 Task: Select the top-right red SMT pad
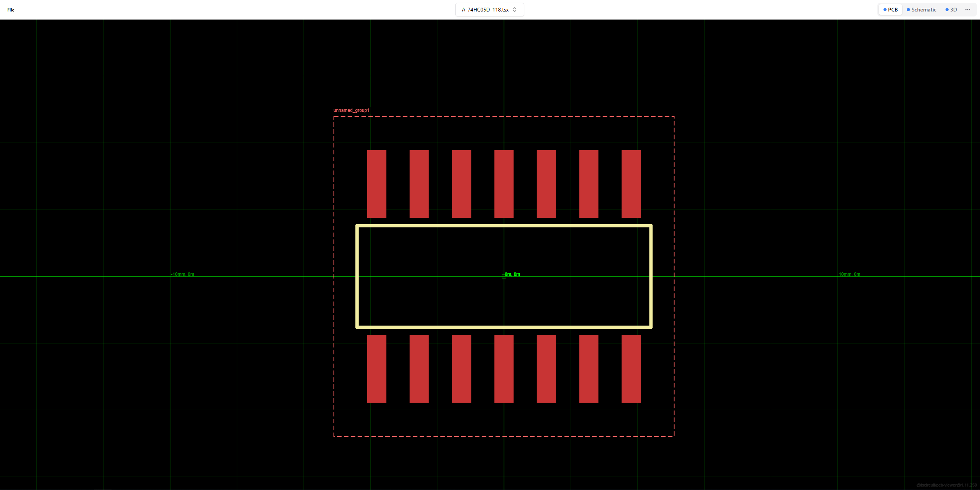pyautogui.click(x=631, y=184)
